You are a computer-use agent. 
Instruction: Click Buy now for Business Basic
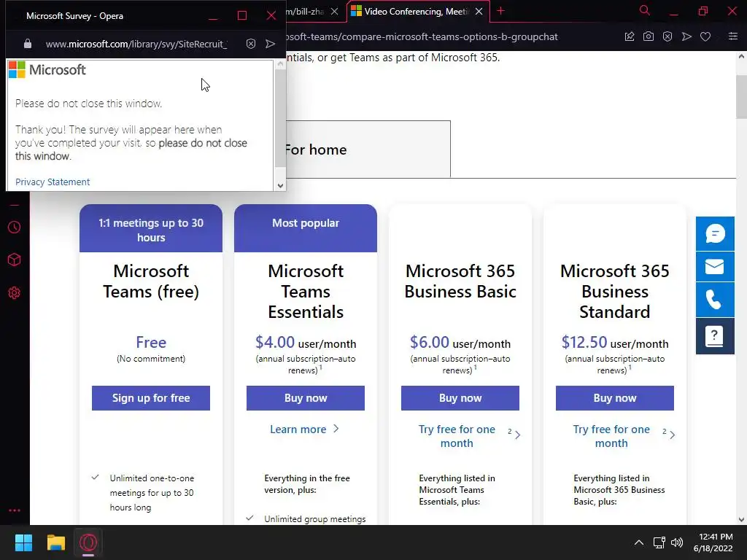click(x=460, y=398)
